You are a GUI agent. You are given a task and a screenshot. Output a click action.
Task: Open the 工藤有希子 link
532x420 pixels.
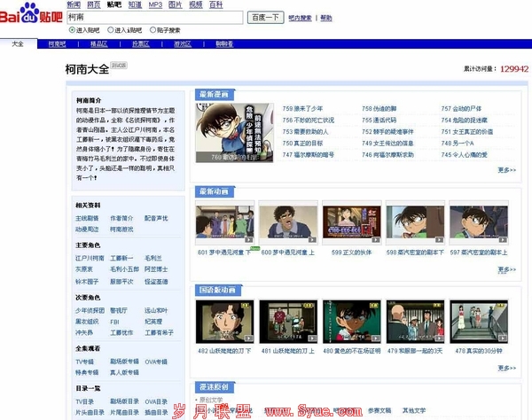pos(159,333)
